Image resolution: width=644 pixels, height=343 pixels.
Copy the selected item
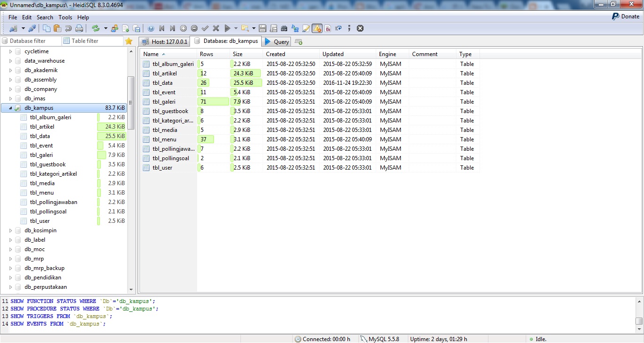click(46, 28)
